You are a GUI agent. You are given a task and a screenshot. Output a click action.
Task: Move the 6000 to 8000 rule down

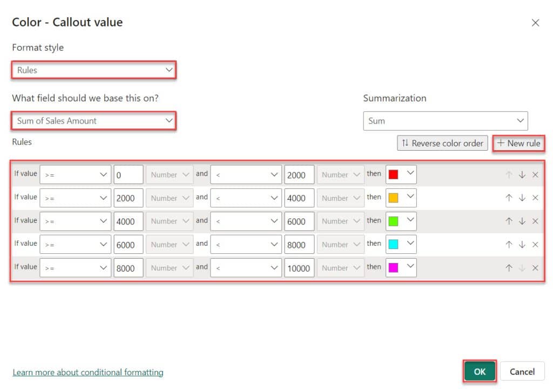(522, 244)
